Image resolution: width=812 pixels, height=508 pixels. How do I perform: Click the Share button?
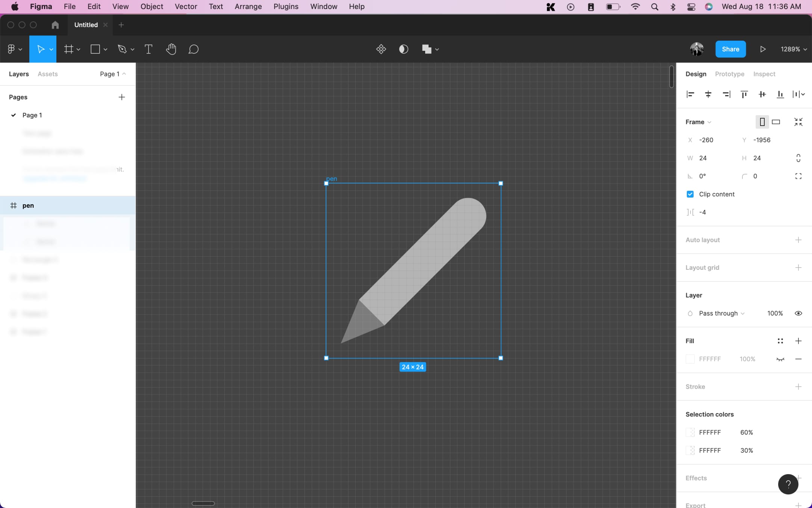click(730, 49)
